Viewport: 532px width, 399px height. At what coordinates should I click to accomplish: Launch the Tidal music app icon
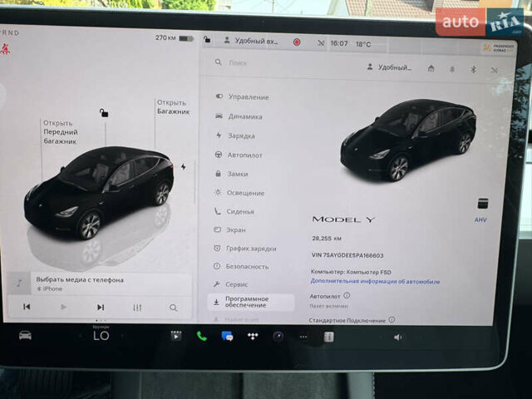253,336
